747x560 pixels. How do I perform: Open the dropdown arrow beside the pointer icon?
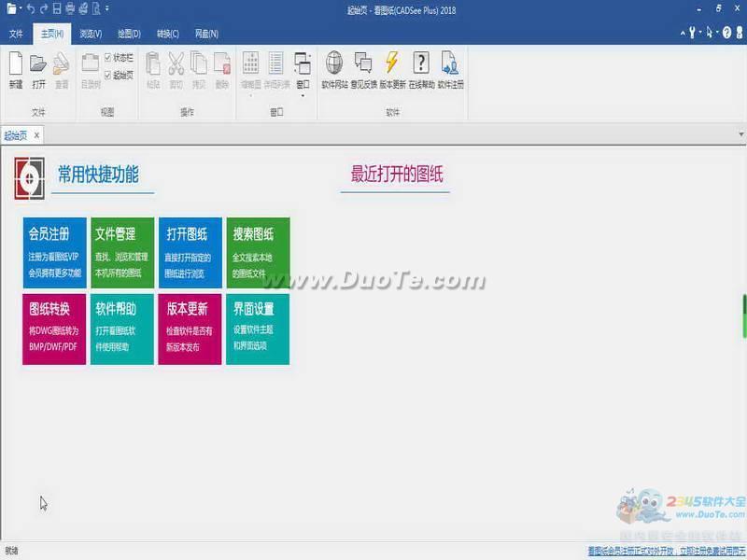point(717,33)
